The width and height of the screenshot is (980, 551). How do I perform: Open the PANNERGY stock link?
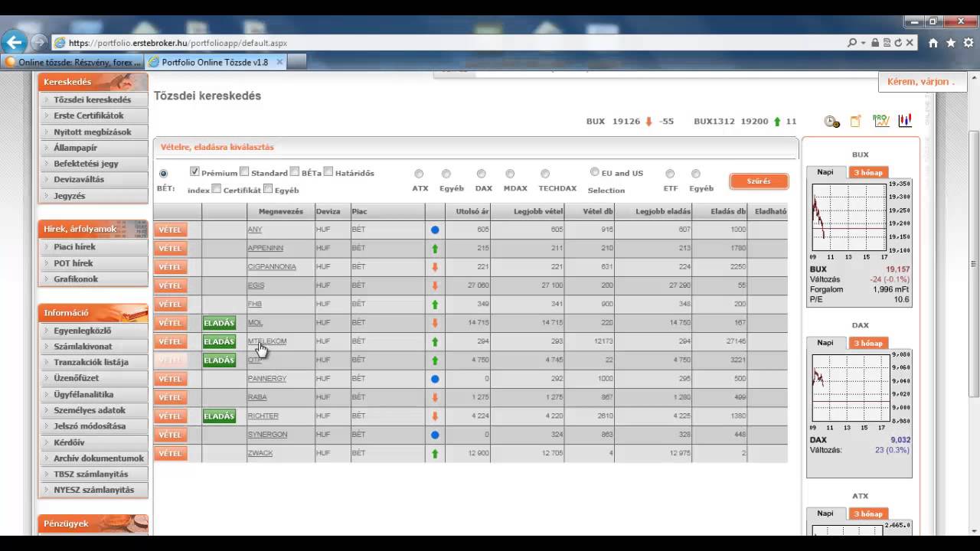pos(267,379)
